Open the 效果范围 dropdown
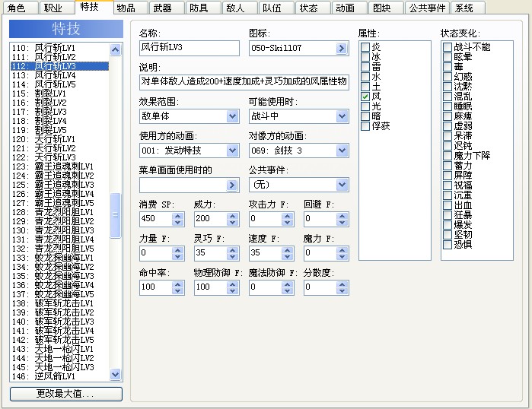 click(x=232, y=116)
